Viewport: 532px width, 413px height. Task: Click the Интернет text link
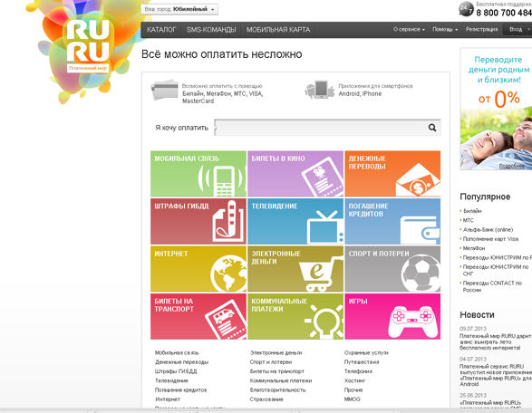point(168,399)
